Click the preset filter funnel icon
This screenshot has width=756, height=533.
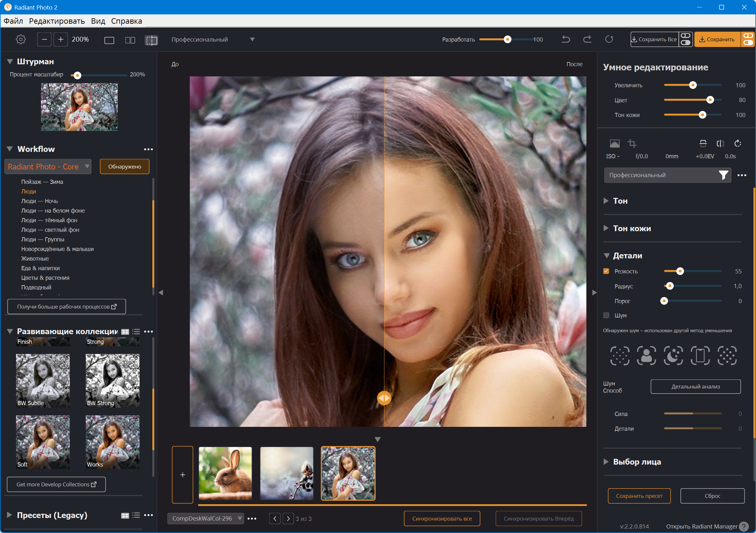[x=723, y=175]
